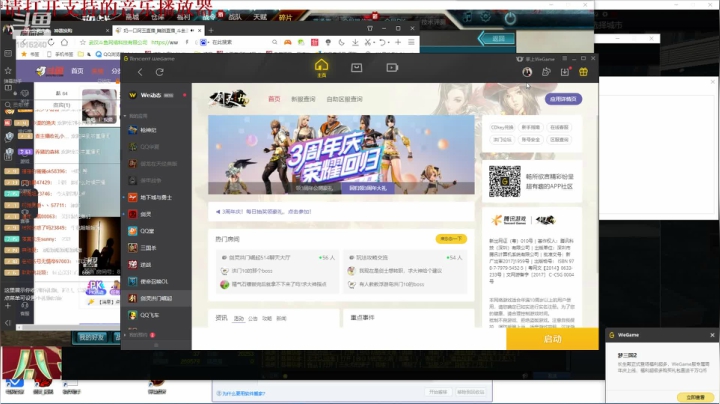Open the 应用详情页 purple button
Image resolution: width=720 pixels, height=404 pixels.
(563, 99)
